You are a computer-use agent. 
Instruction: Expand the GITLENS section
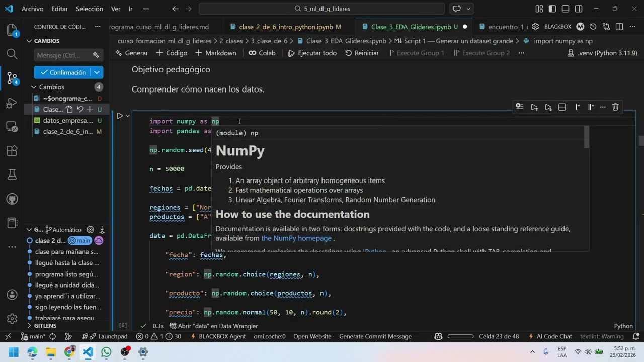29,326
